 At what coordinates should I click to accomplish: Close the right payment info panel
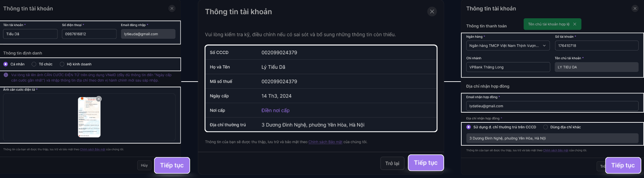coord(635,8)
